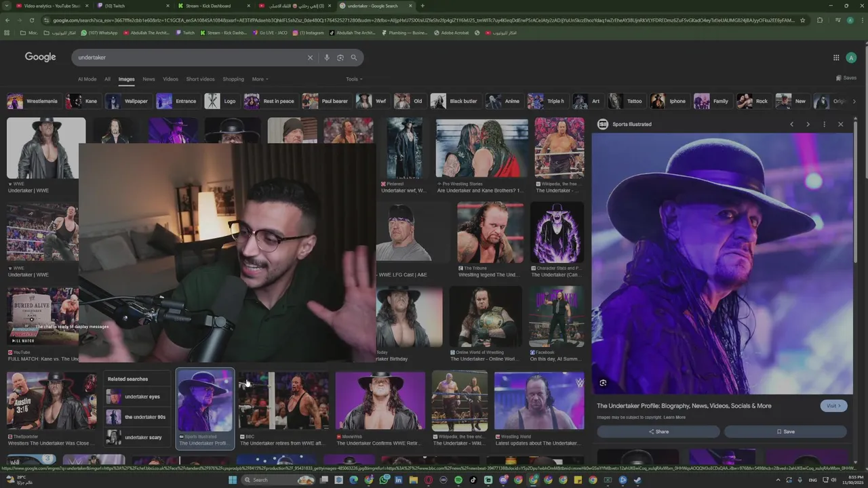This screenshot has height=488, width=868.
Task: Open the Saves collection icon
Action: click(846, 78)
